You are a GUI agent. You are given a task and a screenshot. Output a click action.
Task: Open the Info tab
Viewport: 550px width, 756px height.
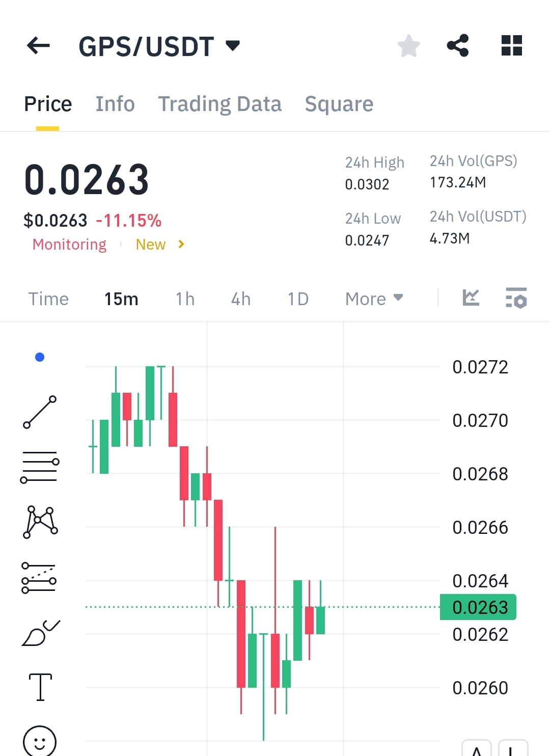pyautogui.click(x=115, y=103)
